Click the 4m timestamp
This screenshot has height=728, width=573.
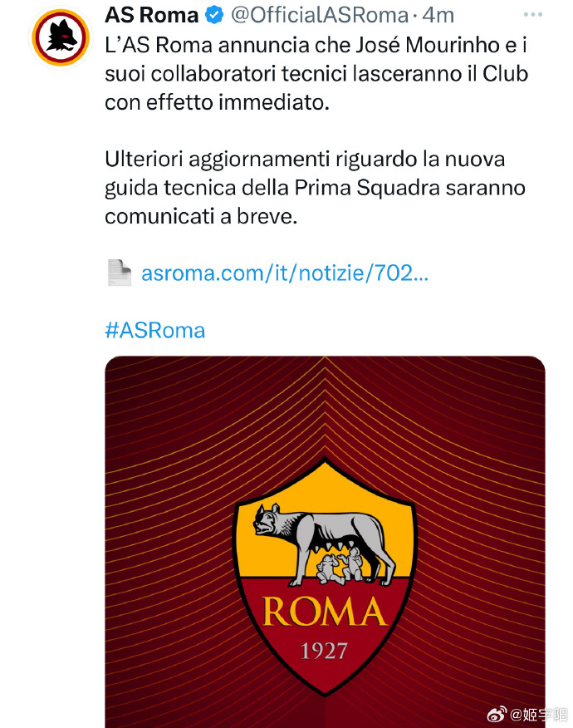(x=438, y=15)
